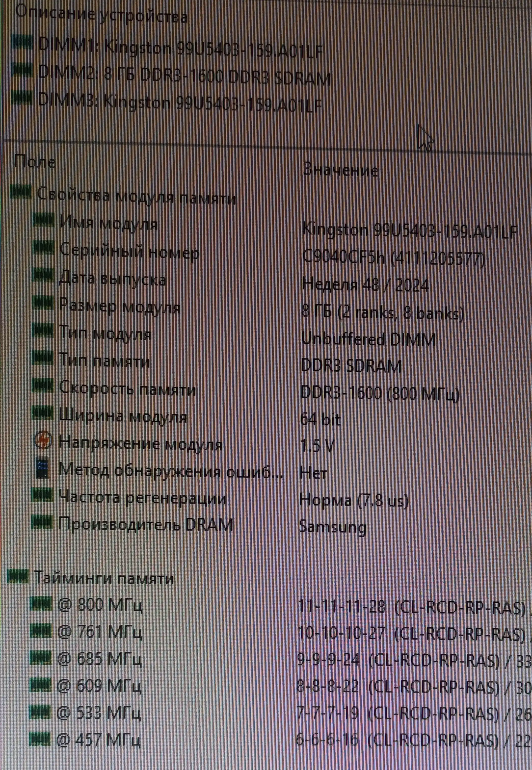Click the Ширина модуля row icon
This screenshot has height=770, width=532.
43,413
